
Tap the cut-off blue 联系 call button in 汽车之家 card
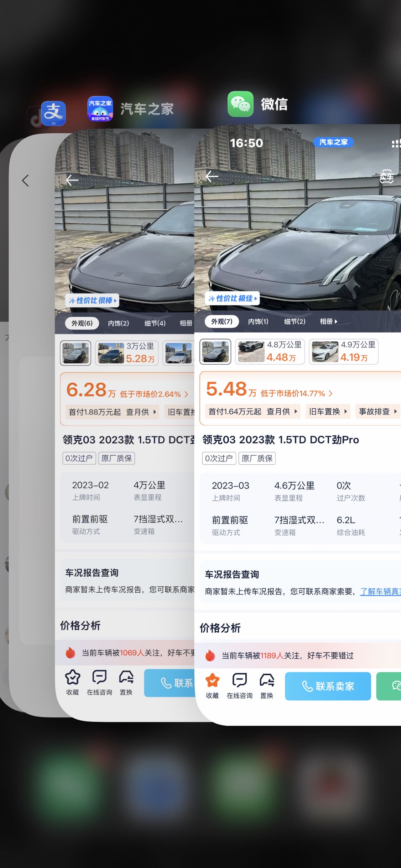click(169, 683)
